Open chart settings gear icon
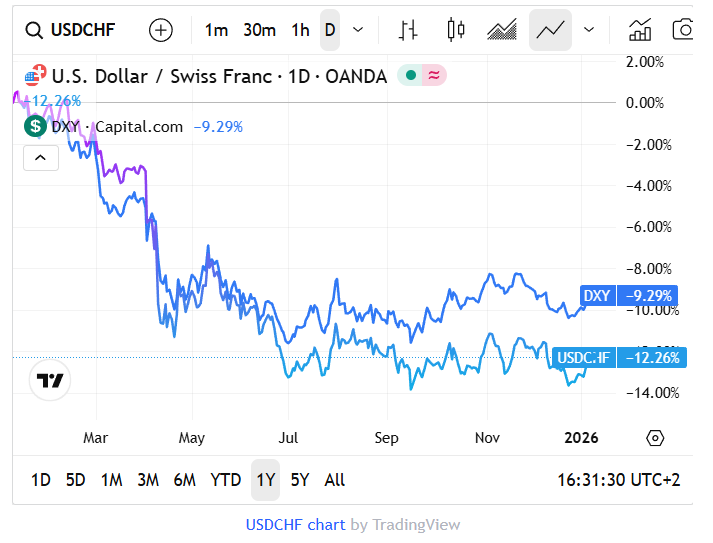 (x=655, y=438)
